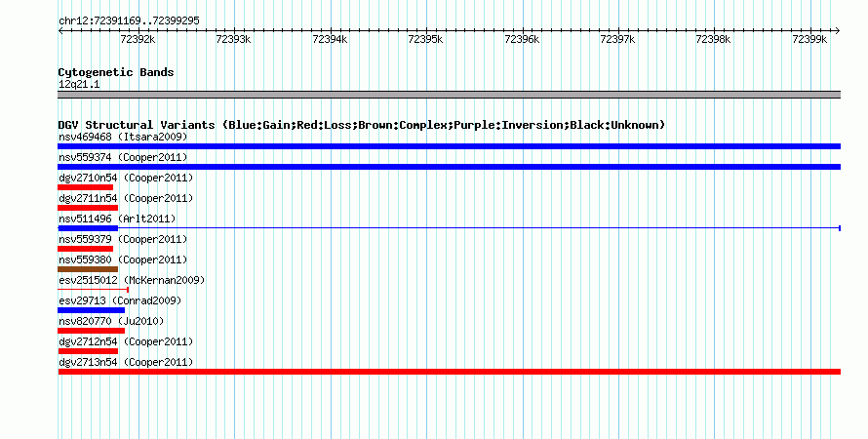868x439 pixels.
Task: Select the red dgv2710n54 loss bar
Action: 85,187
